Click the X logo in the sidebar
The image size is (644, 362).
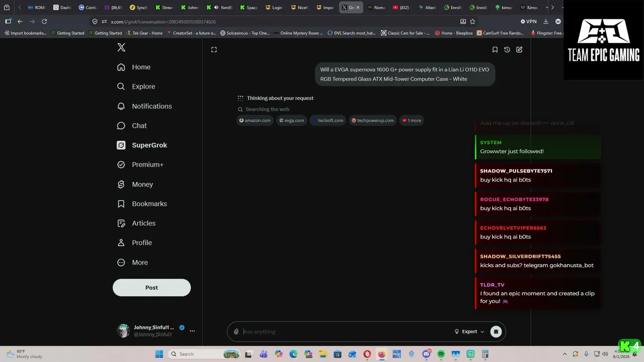[x=121, y=47]
